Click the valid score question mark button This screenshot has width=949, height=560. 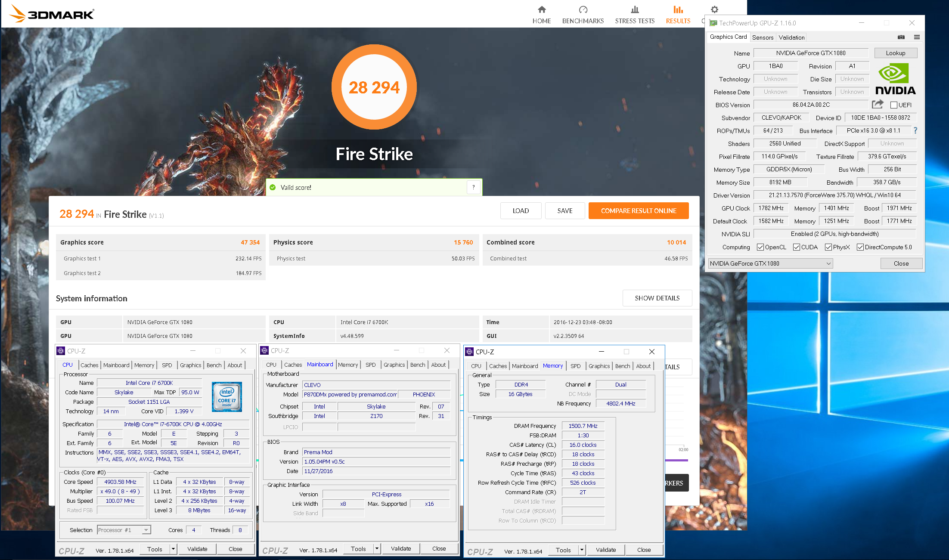click(x=473, y=187)
